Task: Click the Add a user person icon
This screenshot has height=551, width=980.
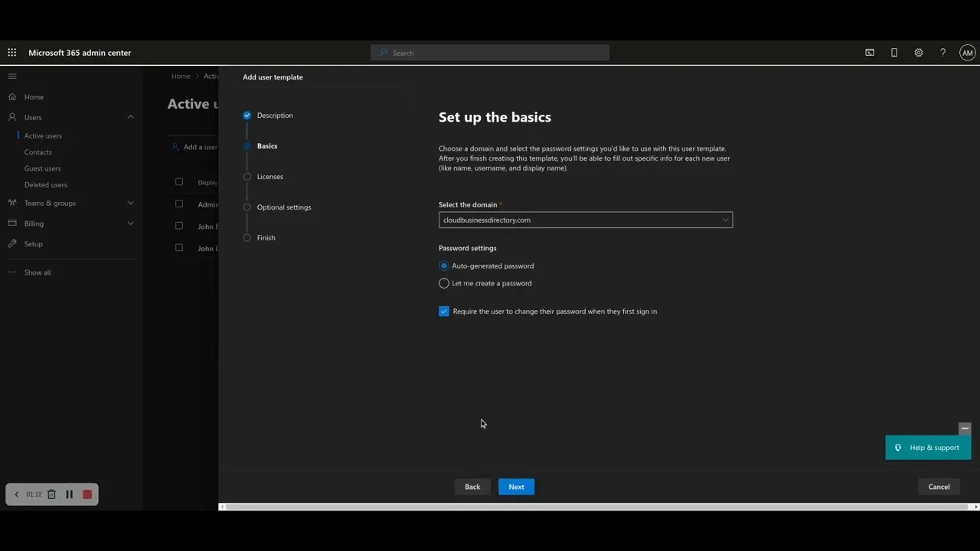Action: pyautogui.click(x=175, y=147)
